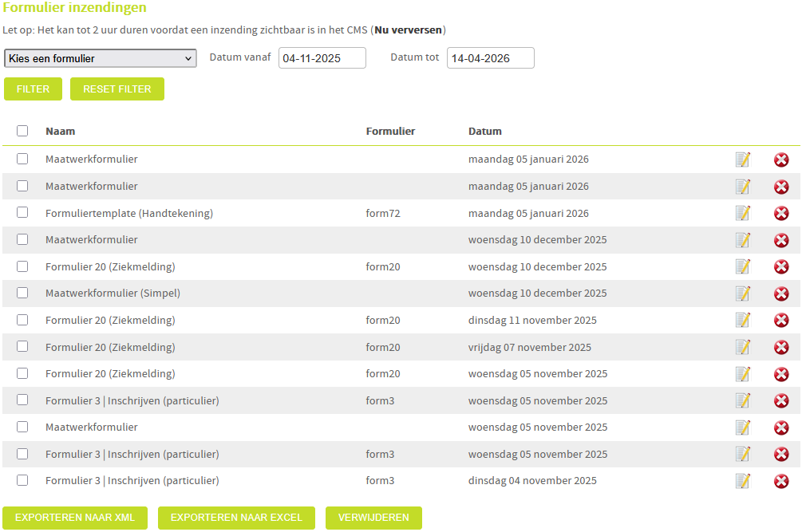Tick the select-all checkbox beside Naam header

[x=22, y=131]
